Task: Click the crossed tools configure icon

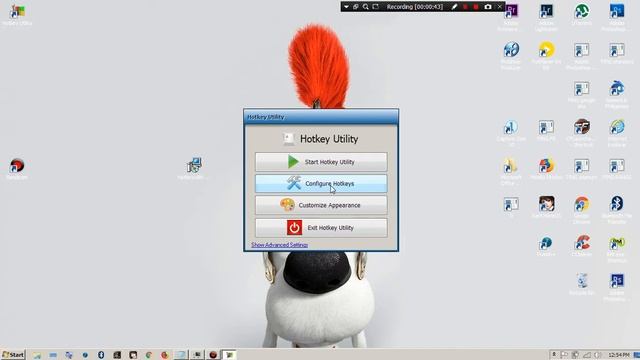Action: click(x=293, y=183)
